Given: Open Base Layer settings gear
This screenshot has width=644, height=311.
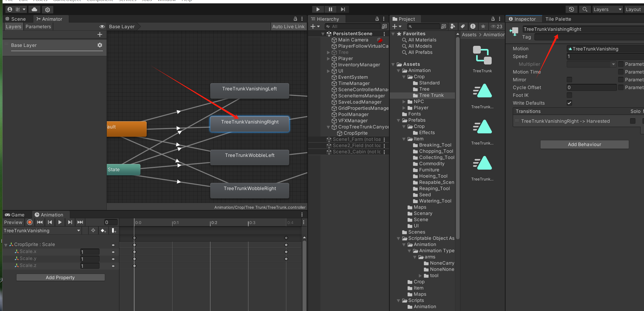Looking at the screenshot, I should click(100, 45).
